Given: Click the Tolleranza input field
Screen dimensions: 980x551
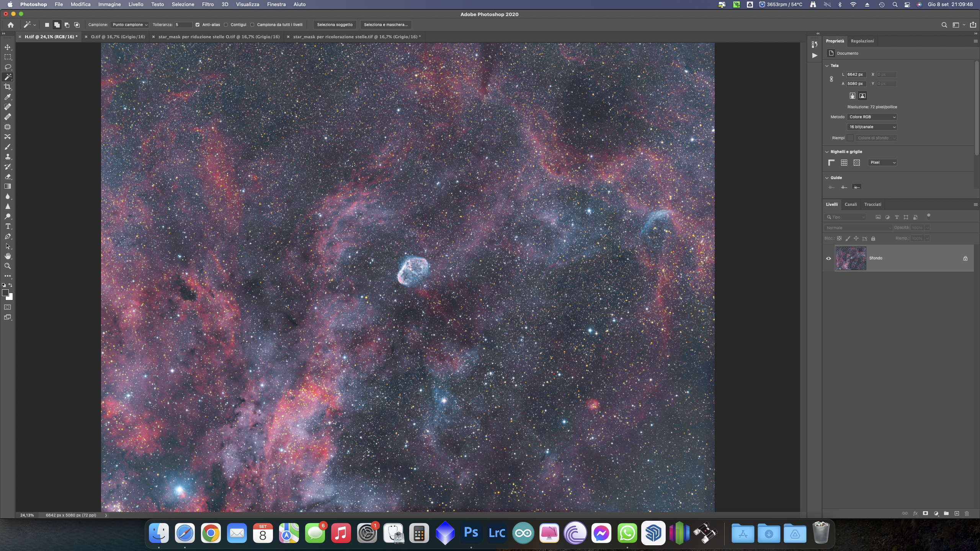Looking at the screenshot, I should (183, 25).
